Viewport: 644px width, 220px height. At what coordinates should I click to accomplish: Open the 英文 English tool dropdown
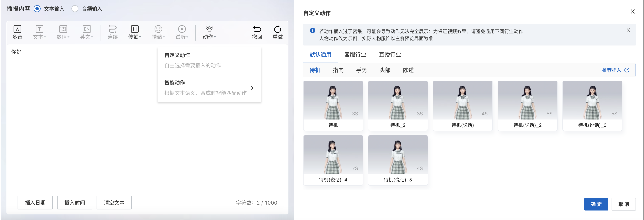click(x=86, y=32)
